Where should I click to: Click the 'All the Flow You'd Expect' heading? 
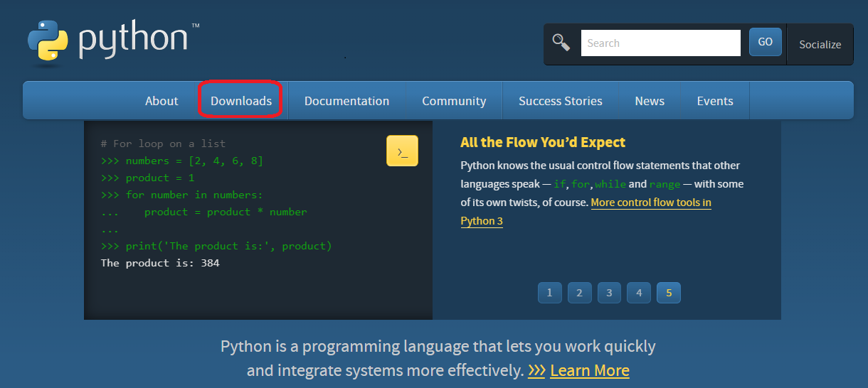pos(543,142)
